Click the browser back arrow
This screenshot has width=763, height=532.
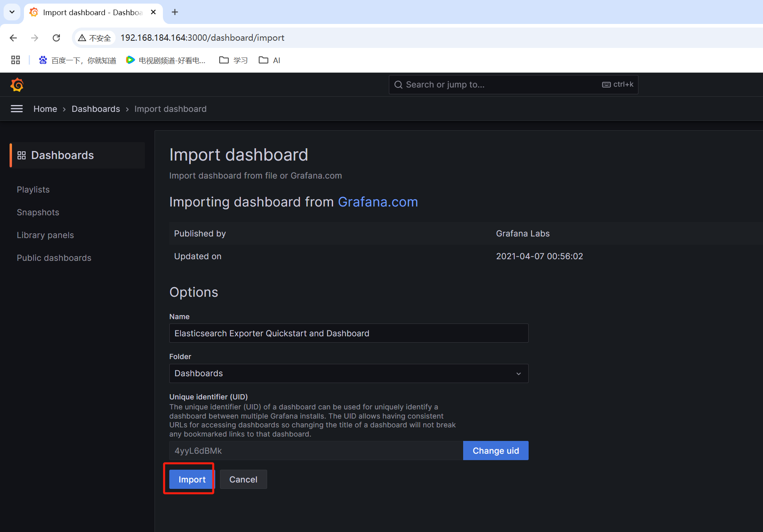[13, 38]
